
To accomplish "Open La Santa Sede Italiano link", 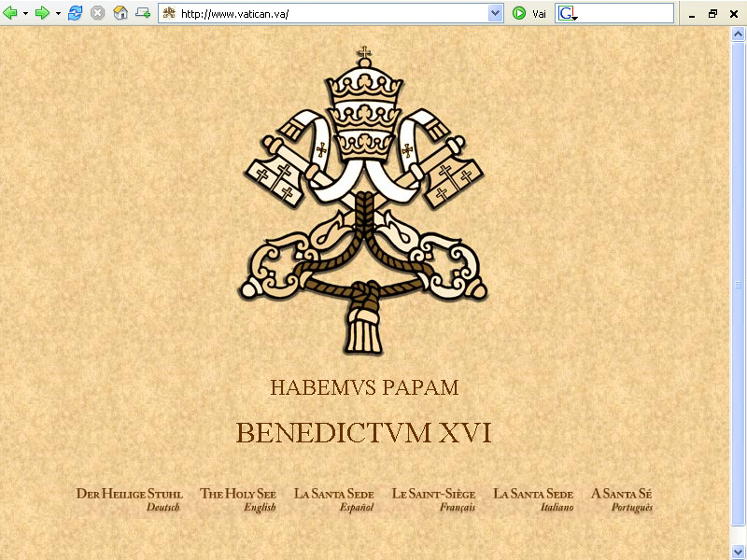I will [533, 499].
